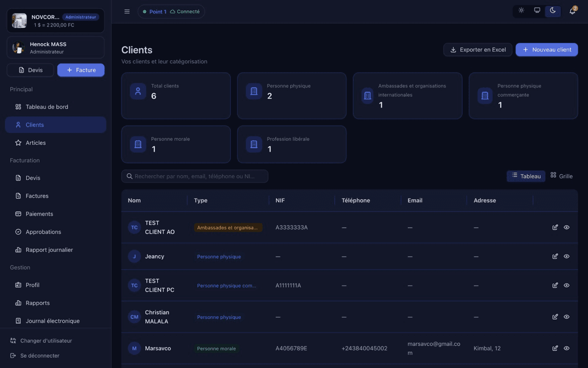Open the Point 1 Connecté status chip
The height and width of the screenshot is (368, 588).
(x=171, y=12)
